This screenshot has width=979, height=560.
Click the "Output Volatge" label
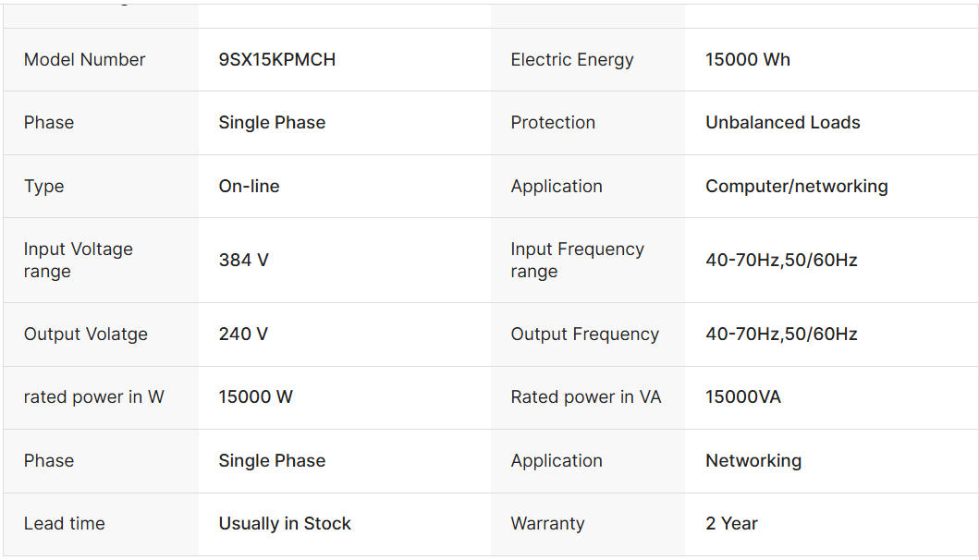pos(86,335)
